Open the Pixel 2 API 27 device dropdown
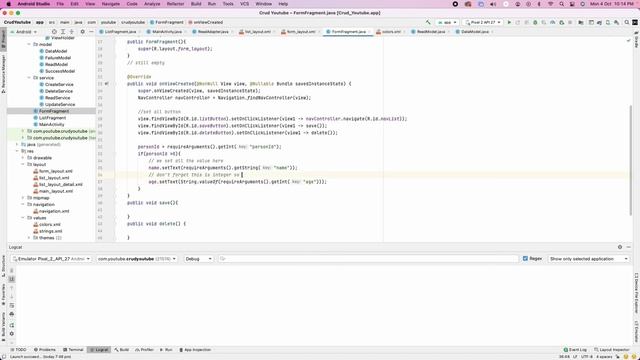Screen dimensions: 640x360 coord(483,22)
